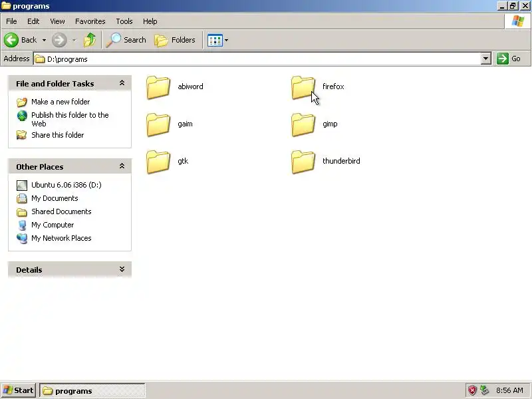The height and width of the screenshot is (399, 532).
Task: Open My Computer link
Action: pos(53,225)
